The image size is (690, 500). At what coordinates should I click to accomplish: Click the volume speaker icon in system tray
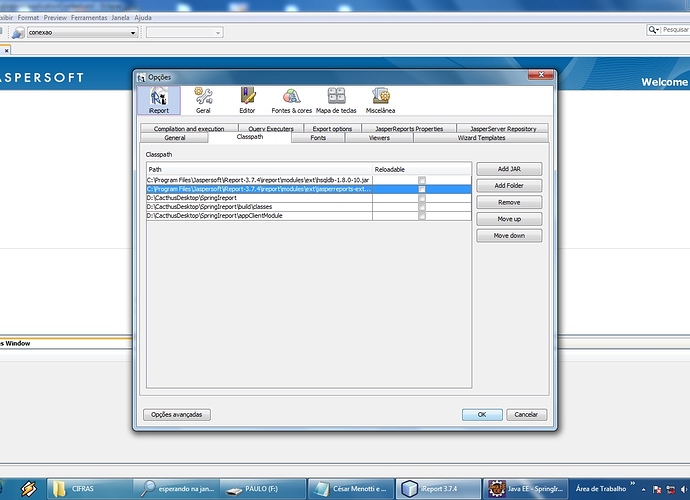click(x=684, y=489)
